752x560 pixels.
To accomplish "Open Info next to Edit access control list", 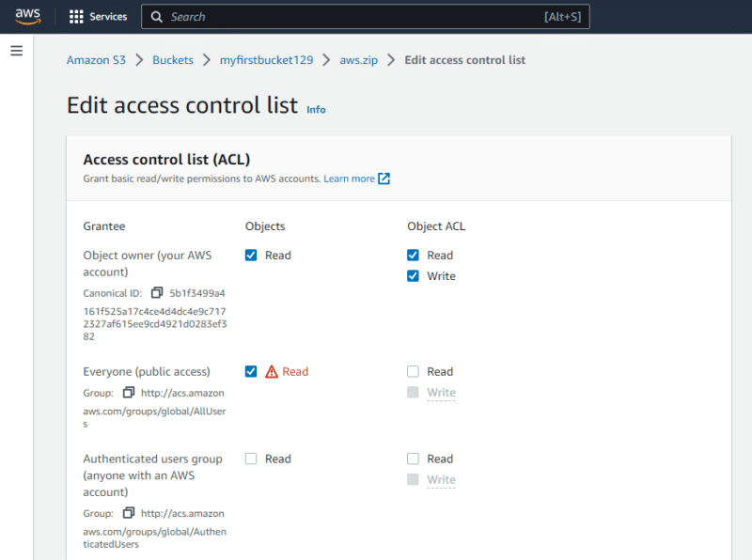I will pyautogui.click(x=315, y=110).
